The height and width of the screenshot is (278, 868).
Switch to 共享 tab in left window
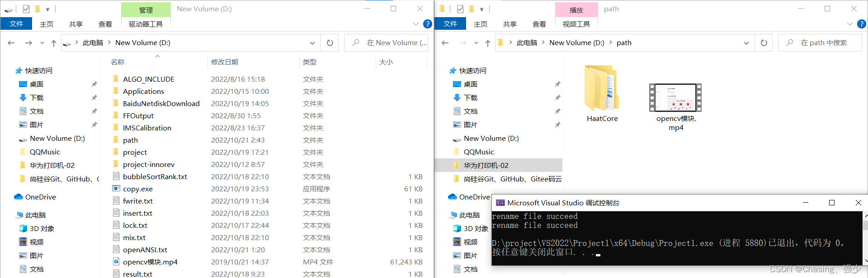(x=76, y=24)
